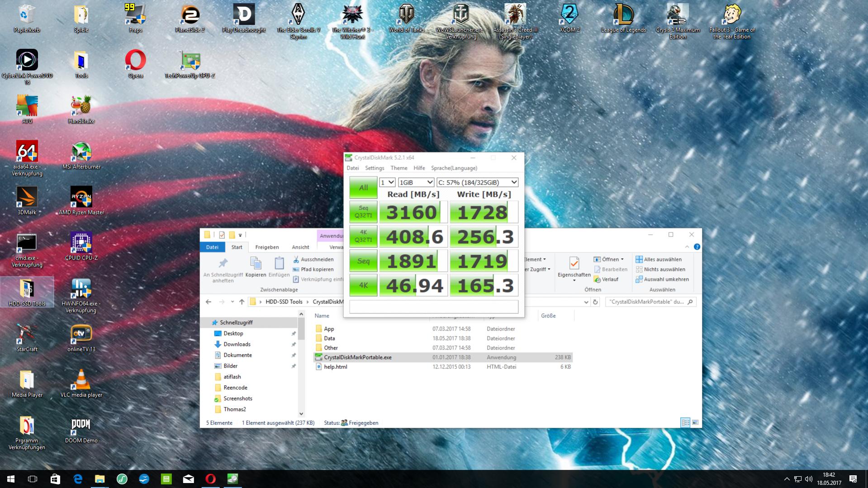868x488 pixels.
Task: Open the Fraps desktop shortcut
Action: click(135, 18)
